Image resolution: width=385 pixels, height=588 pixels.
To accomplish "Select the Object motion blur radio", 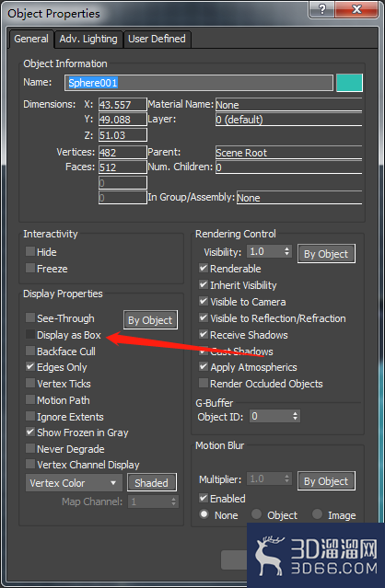I will coord(256,513).
